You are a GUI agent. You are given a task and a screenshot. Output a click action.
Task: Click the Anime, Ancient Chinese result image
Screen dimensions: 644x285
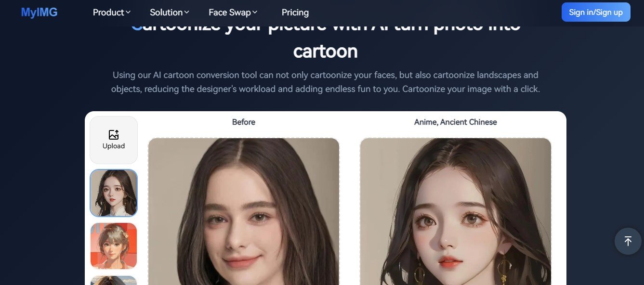[x=456, y=211]
